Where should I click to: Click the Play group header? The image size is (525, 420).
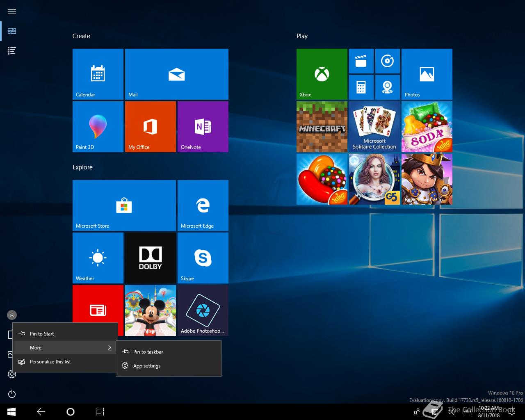coord(302,36)
